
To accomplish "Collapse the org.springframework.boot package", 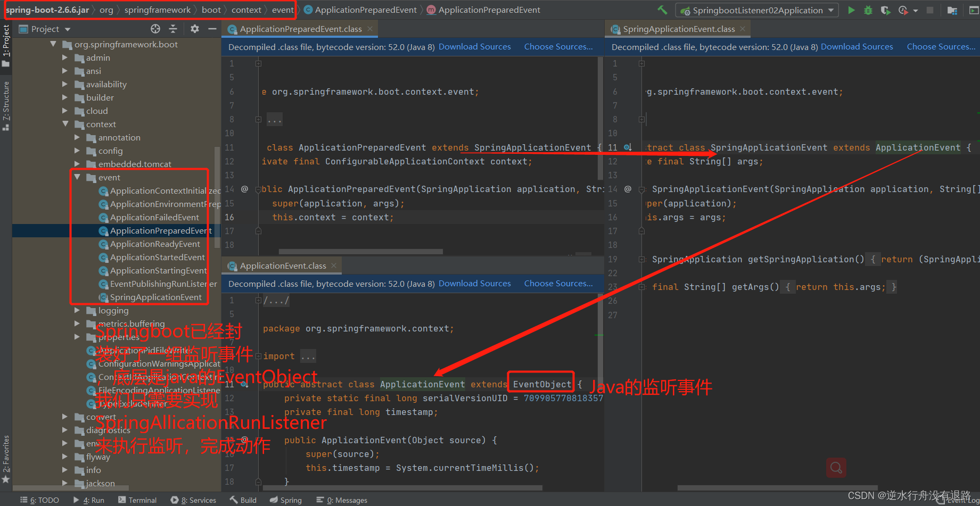I will point(53,44).
